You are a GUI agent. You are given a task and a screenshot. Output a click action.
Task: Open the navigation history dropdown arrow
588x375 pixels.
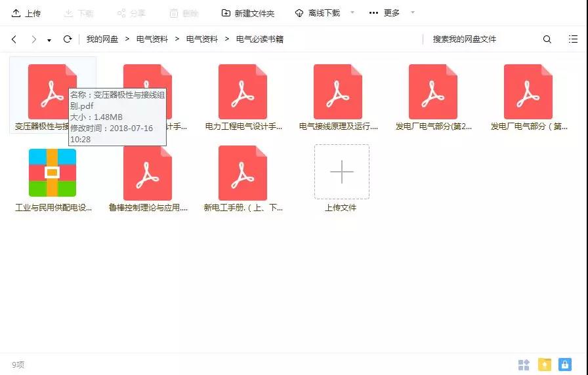pos(49,40)
